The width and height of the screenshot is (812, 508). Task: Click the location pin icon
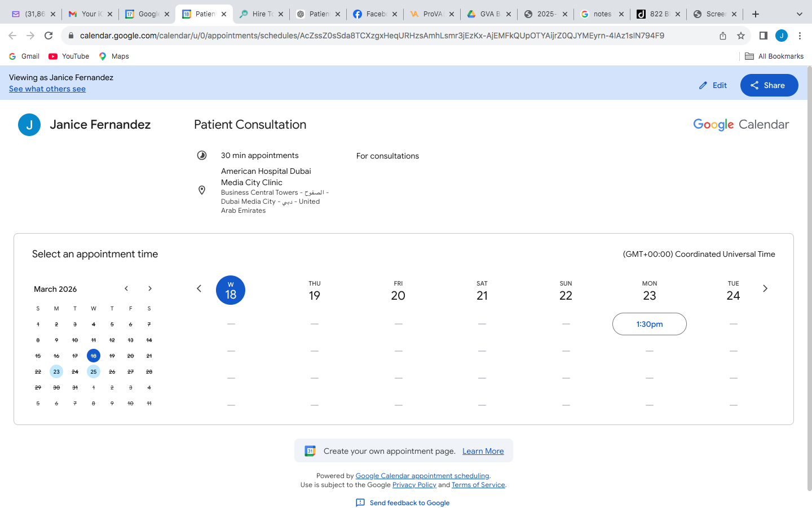pos(202,190)
